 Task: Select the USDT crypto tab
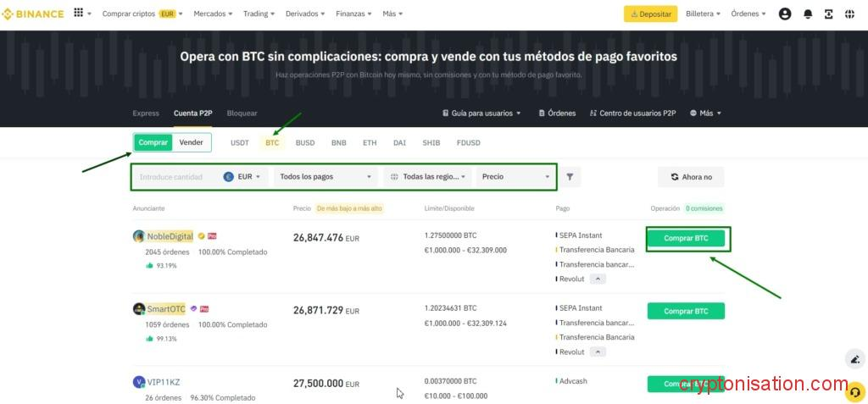240,143
